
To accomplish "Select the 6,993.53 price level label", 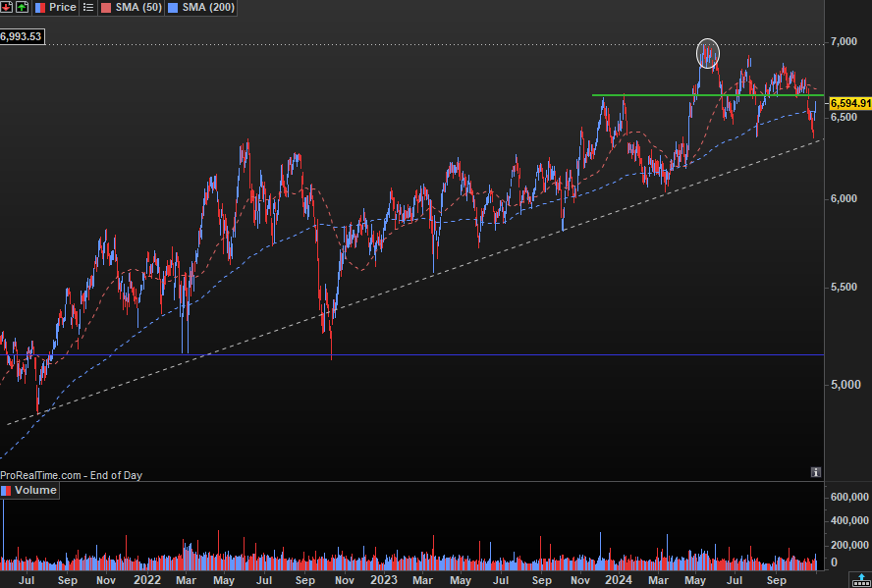I will (22, 37).
